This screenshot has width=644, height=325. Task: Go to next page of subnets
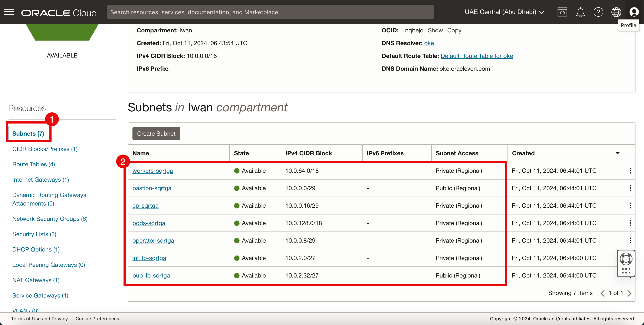[629, 293]
